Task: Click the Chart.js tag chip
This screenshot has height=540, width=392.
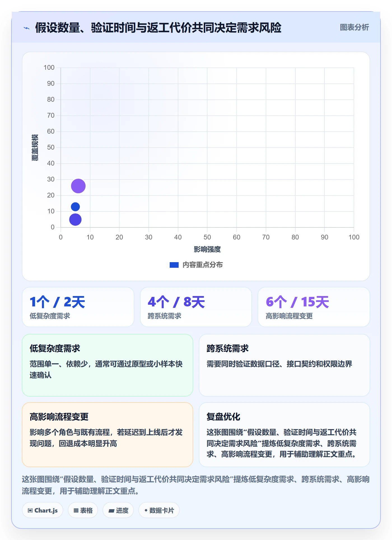Action: tap(43, 510)
